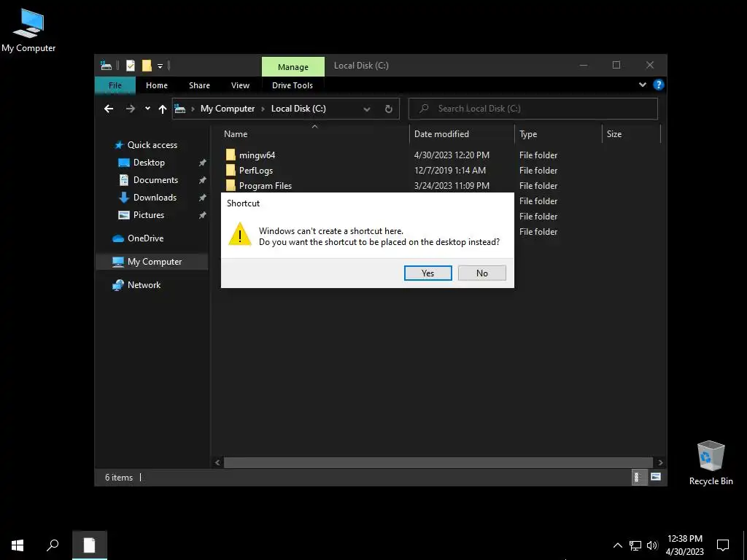This screenshot has width=747, height=560.
Task: Show hidden system tray icons
Action: coord(617,545)
